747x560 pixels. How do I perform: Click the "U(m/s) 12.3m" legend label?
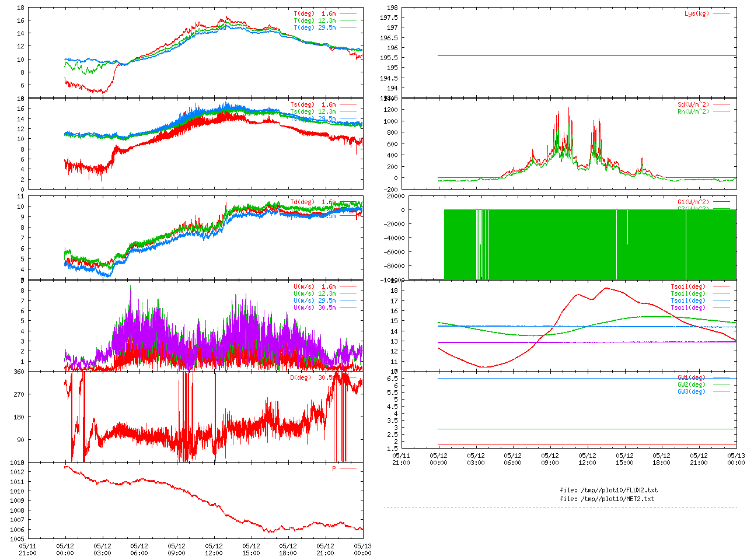pos(315,293)
